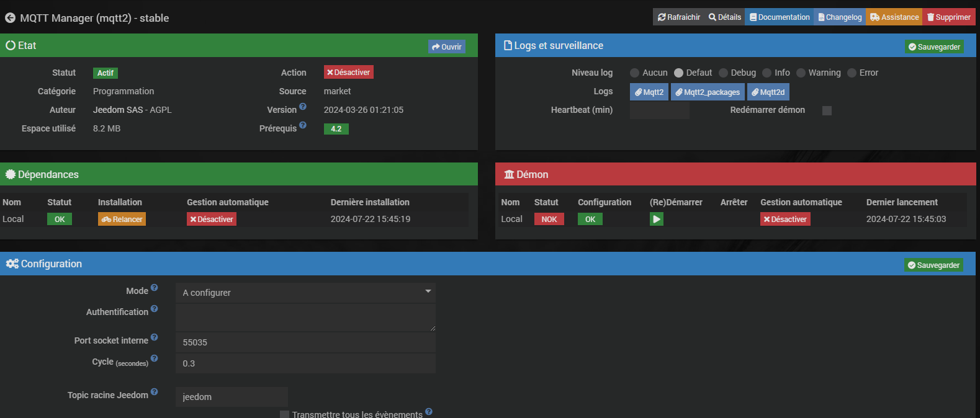Open the Mqtt2 log

[x=649, y=92]
